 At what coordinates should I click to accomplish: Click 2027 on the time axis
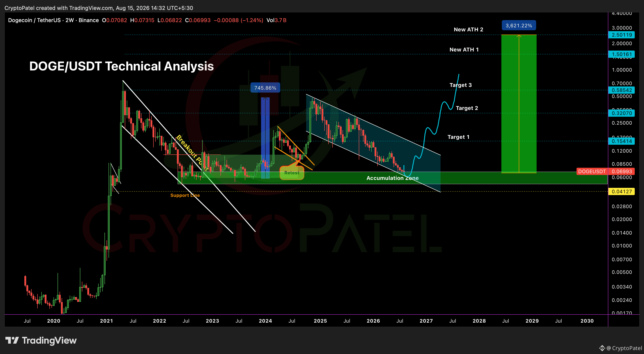click(426, 321)
